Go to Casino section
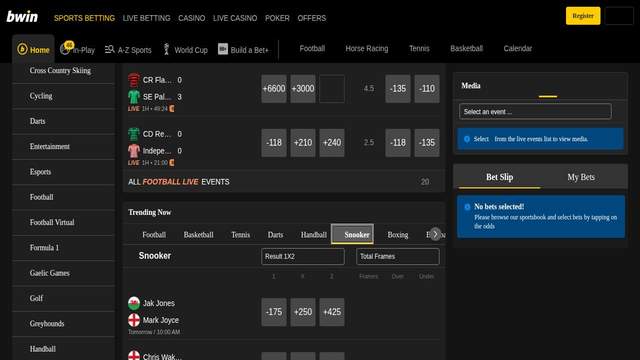 pos(191,18)
